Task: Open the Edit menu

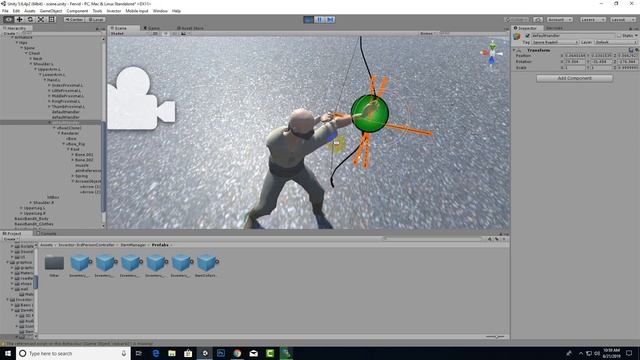Action: tap(16, 11)
